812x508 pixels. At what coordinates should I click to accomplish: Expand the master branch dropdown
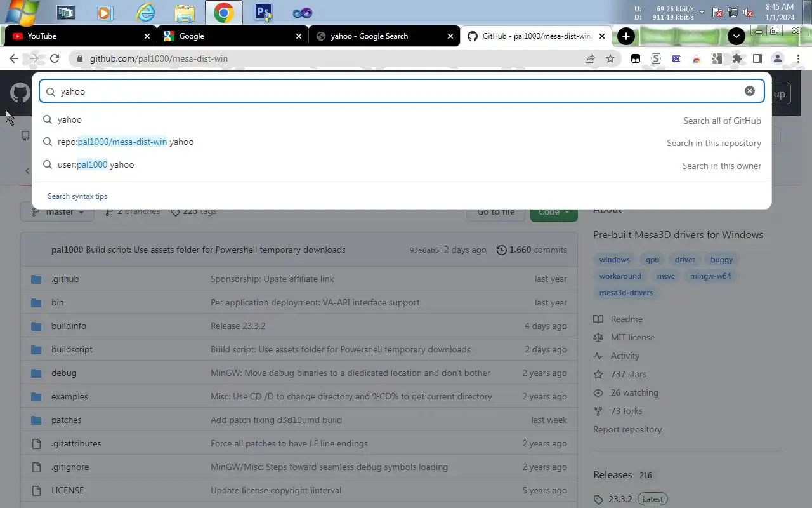pos(58,211)
